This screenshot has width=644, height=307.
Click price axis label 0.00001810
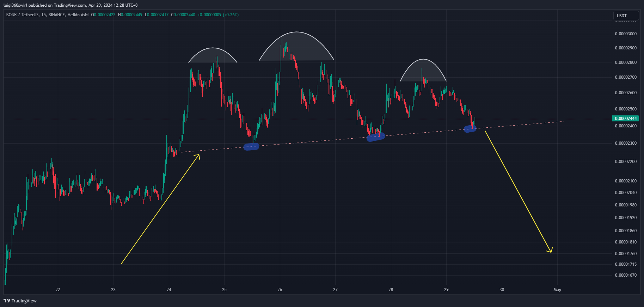point(626,242)
